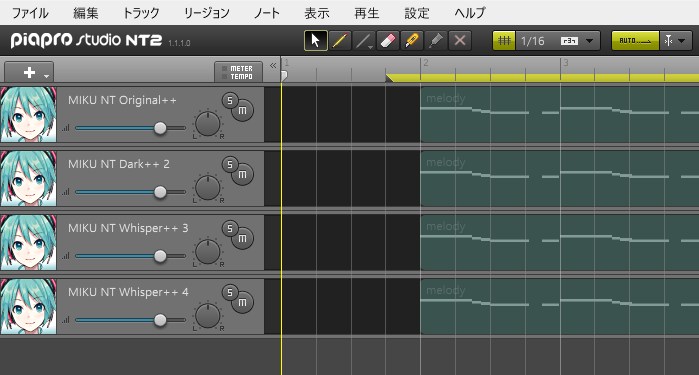699x375 pixels.
Task: Click the pan knob on MIKU NT Whisper++ 4
Action: tap(208, 316)
